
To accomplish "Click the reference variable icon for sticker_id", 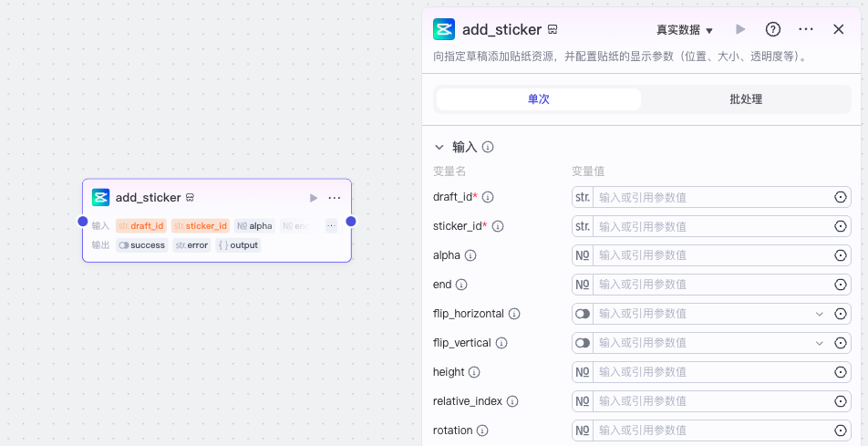I will coord(841,226).
